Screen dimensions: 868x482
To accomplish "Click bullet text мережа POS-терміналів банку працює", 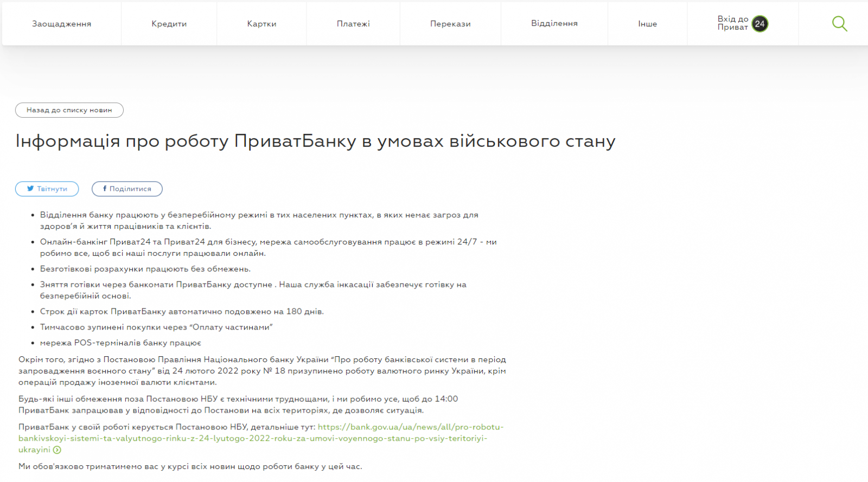I will [120, 343].
